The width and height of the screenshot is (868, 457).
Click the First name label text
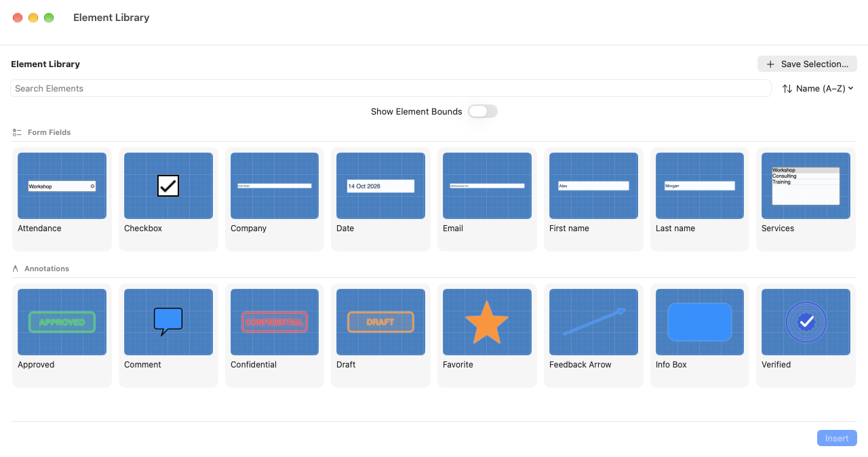click(569, 228)
